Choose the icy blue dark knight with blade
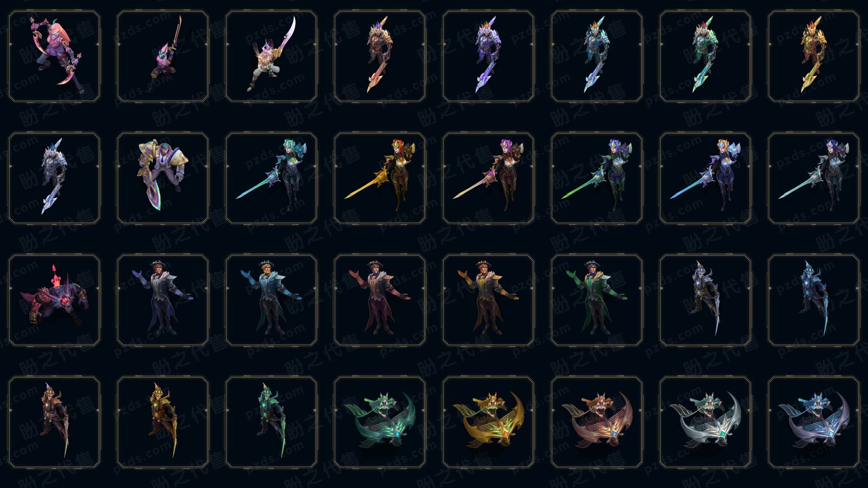 coord(814,300)
